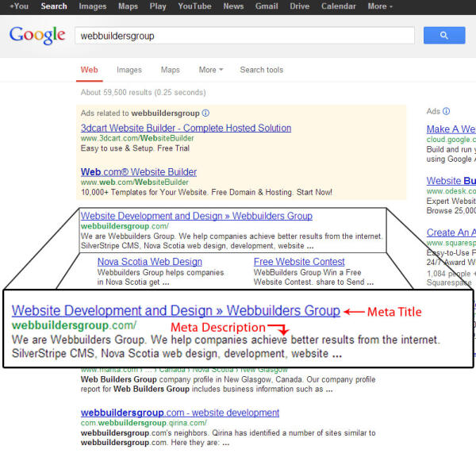Select Search in the top black bar

tap(54, 6)
